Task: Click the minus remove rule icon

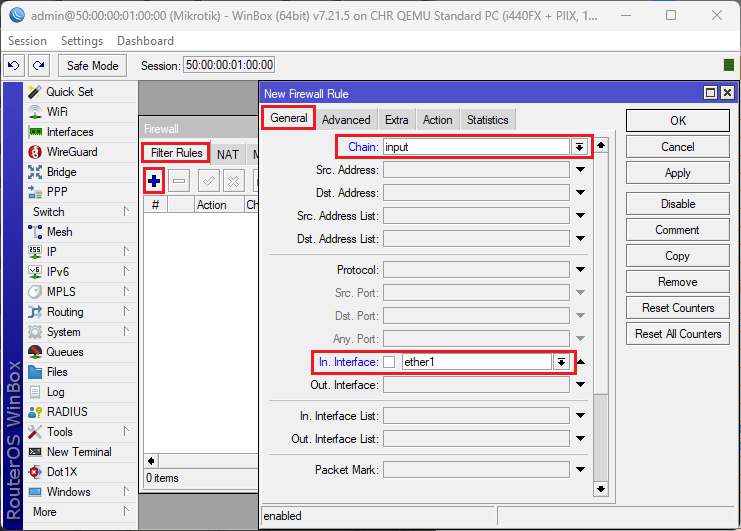Action: click(x=179, y=181)
